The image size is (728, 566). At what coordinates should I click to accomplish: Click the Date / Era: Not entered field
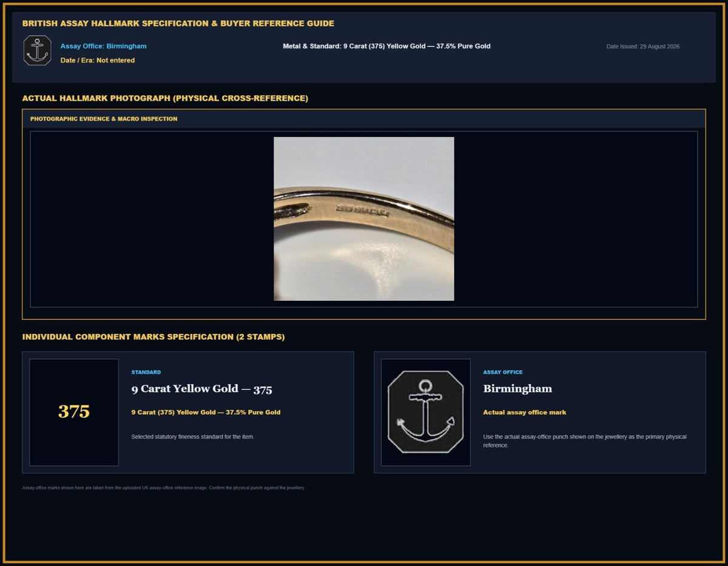pos(98,60)
